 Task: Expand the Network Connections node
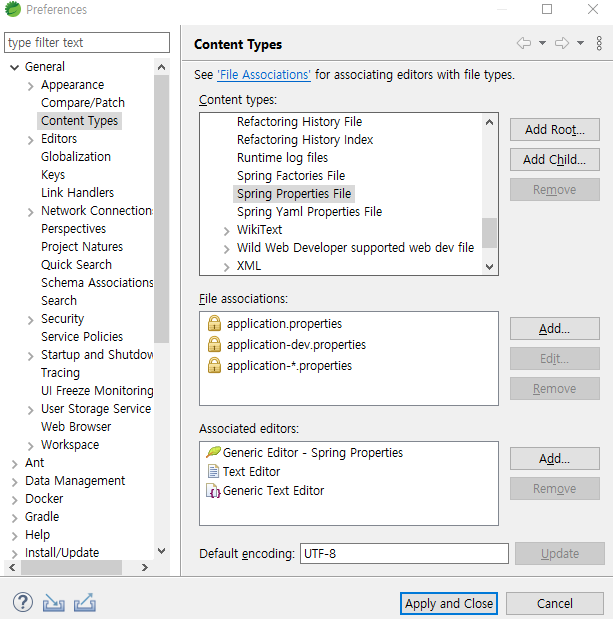[x=30, y=212]
